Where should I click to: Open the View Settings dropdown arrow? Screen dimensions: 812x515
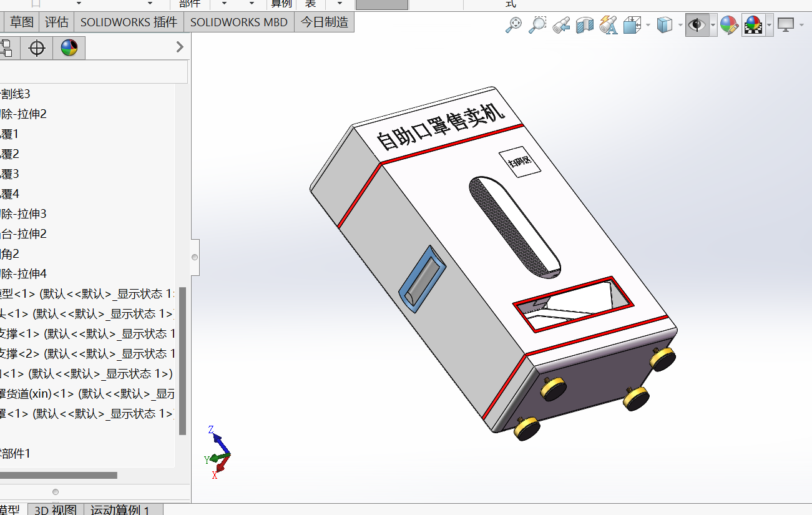point(801,25)
